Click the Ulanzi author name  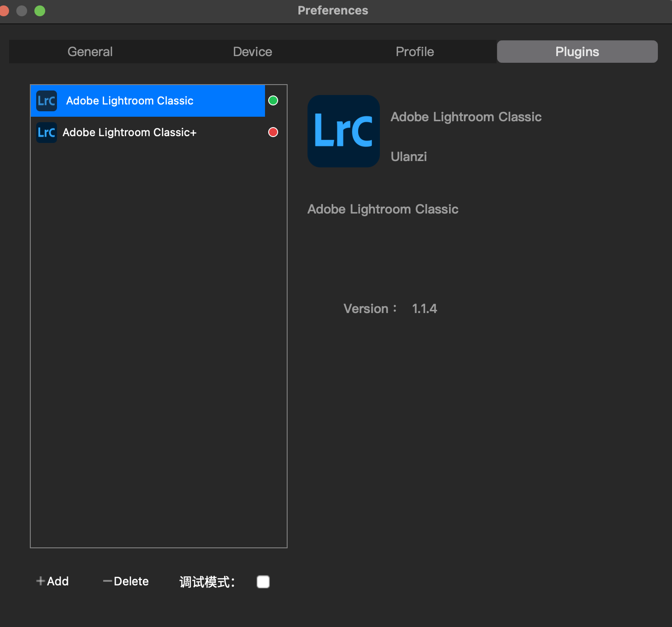409,157
